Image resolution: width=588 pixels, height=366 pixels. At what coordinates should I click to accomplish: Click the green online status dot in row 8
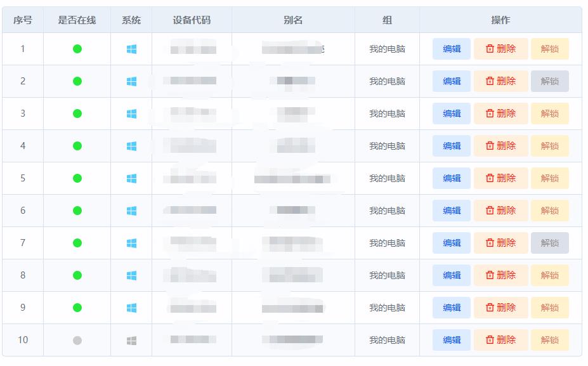point(77,276)
